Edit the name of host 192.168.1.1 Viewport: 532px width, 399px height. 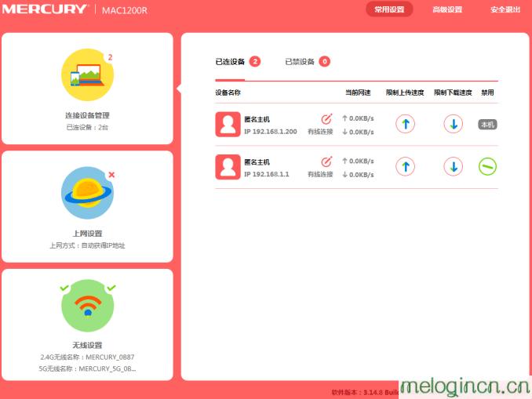(326, 161)
